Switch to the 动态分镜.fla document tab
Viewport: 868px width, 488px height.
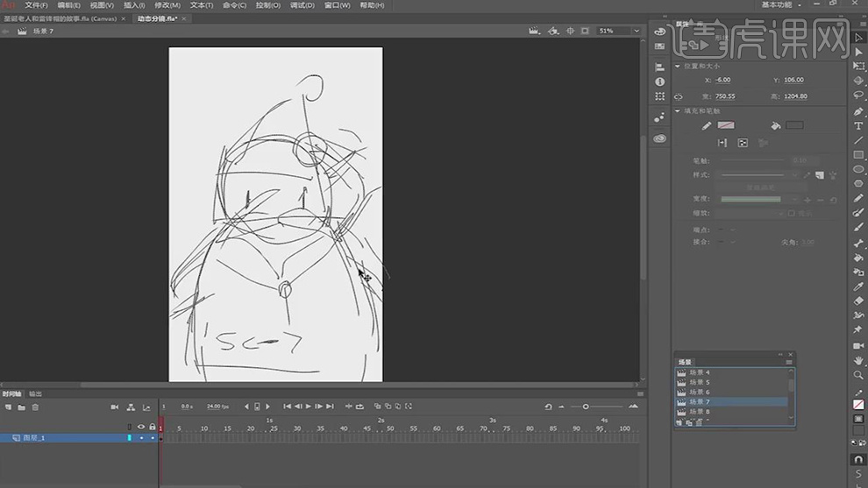point(157,18)
